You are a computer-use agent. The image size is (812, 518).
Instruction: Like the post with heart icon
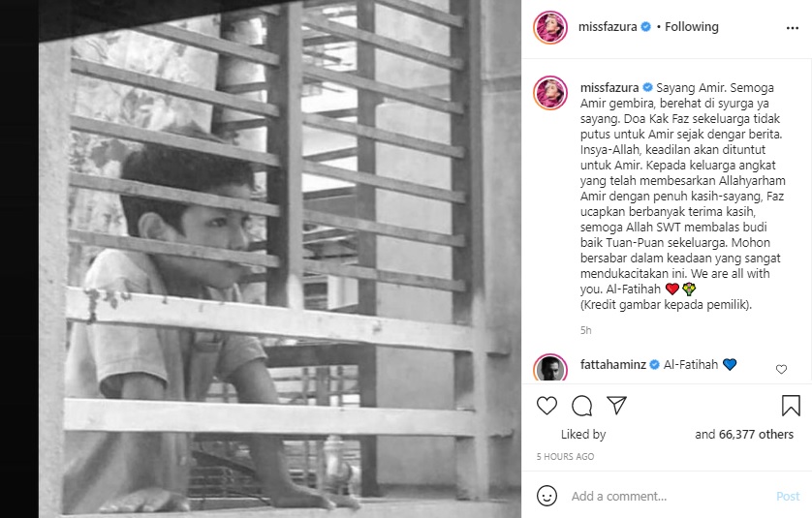(x=547, y=406)
